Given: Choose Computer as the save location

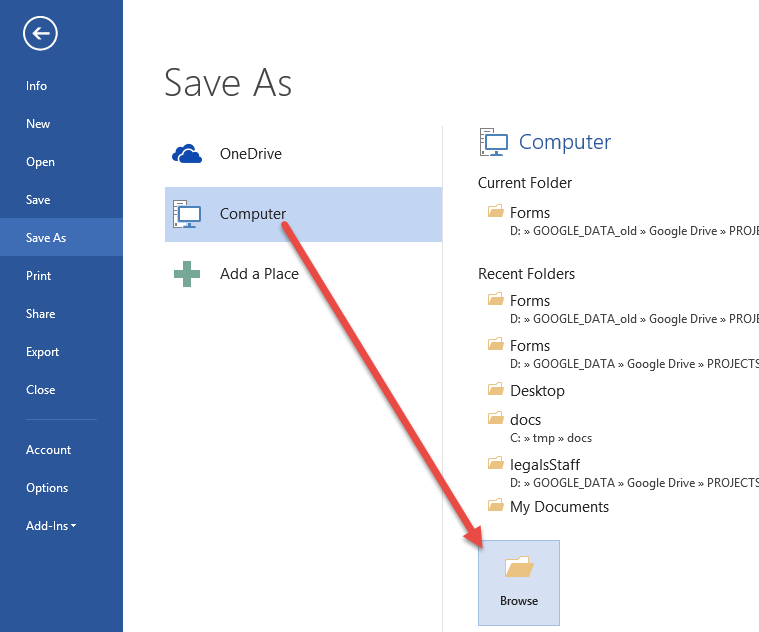Looking at the screenshot, I should point(252,214).
